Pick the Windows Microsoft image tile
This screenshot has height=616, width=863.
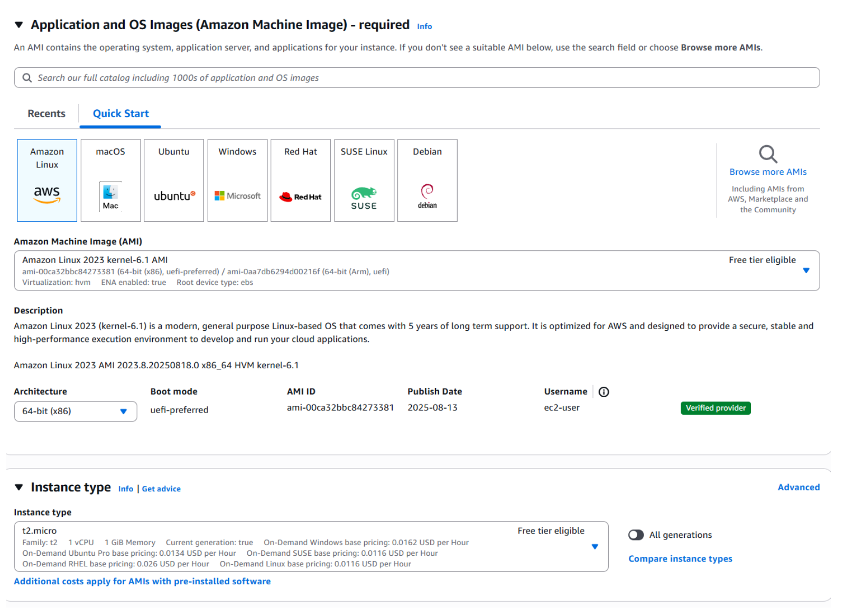click(x=237, y=180)
